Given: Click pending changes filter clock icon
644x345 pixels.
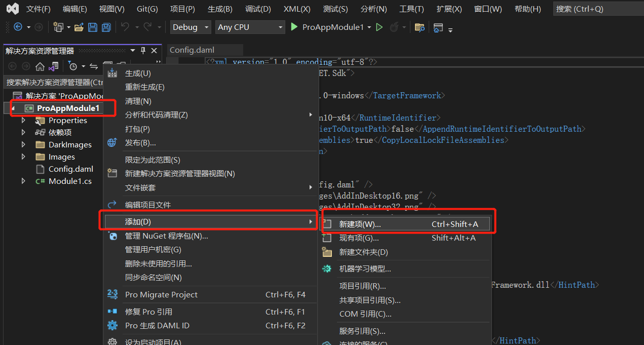Looking at the screenshot, I should coord(73,66).
